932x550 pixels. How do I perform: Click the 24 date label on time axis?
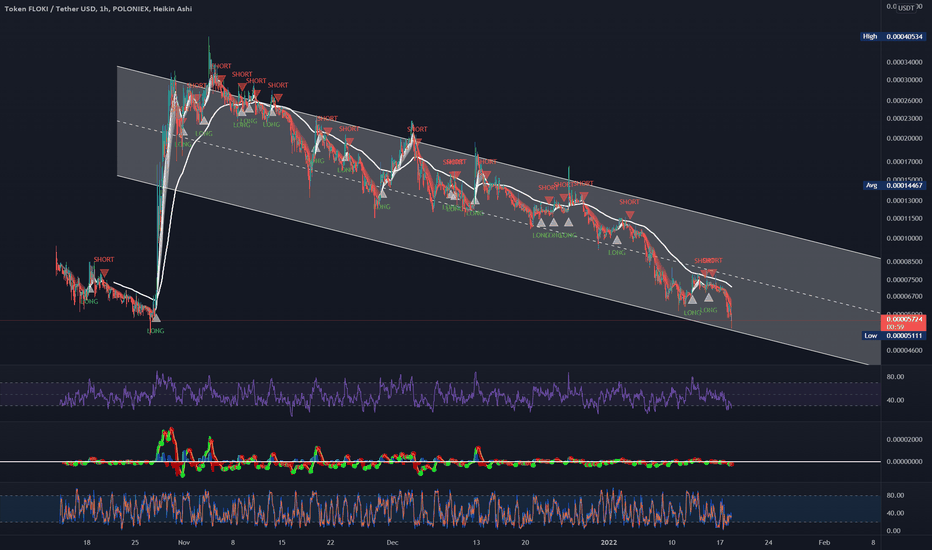coord(769,542)
